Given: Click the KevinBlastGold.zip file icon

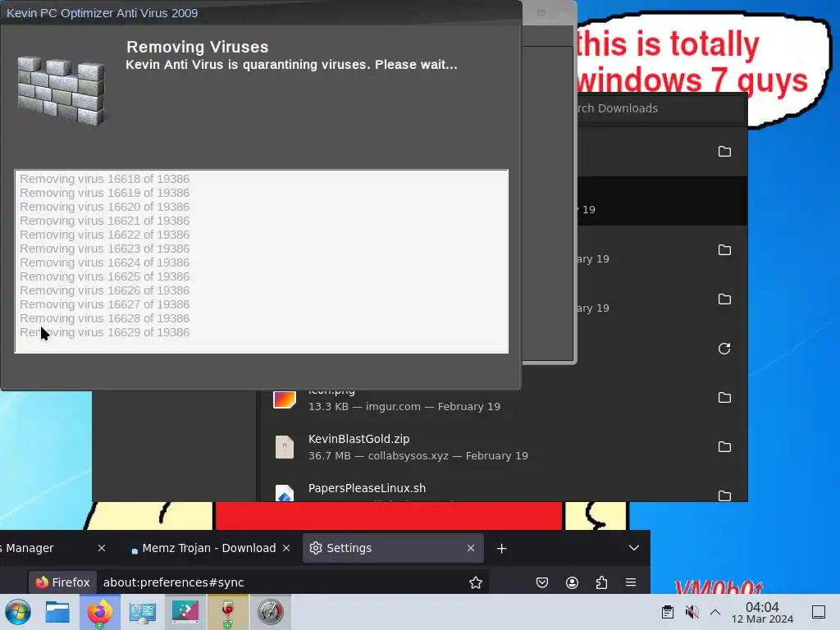Looking at the screenshot, I should (x=285, y=447).
